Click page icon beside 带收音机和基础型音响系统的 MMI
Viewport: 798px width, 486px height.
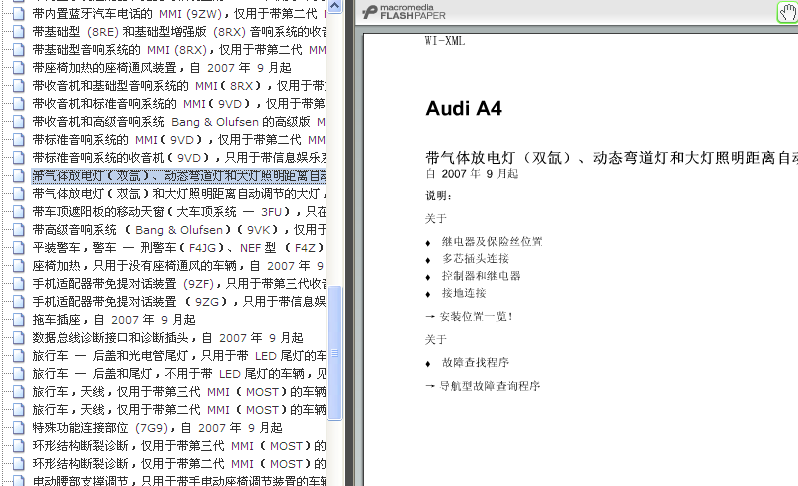tap(18, 85)
